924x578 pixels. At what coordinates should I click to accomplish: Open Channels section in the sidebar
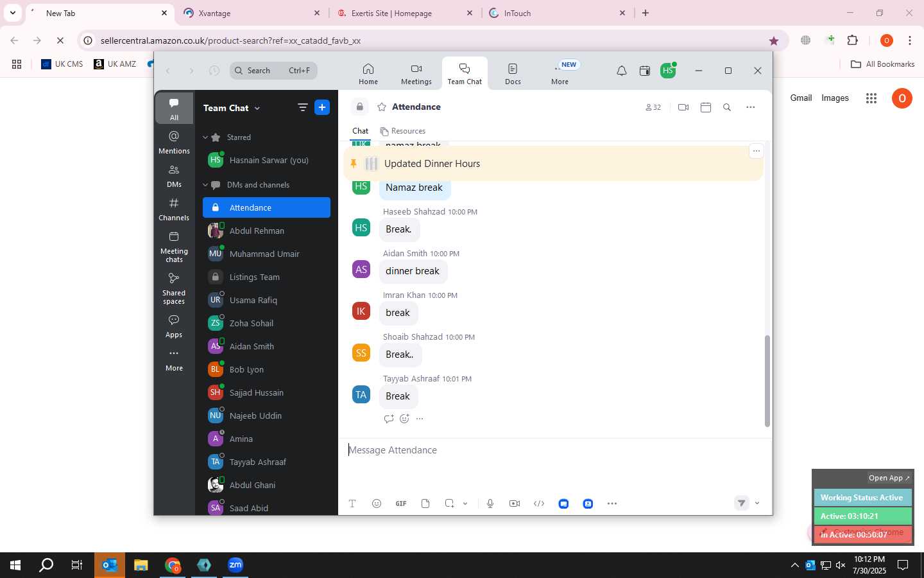[x=174, y=209]
